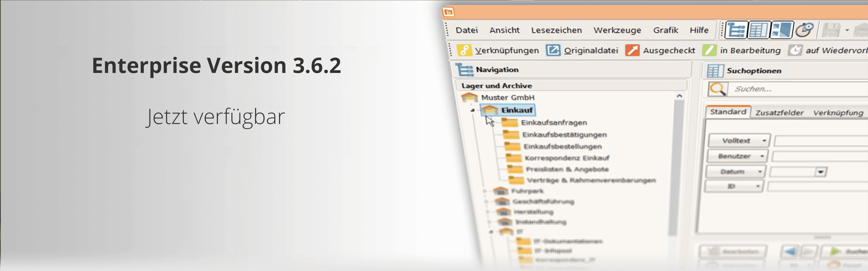The height and width of the screenshot is (271, 868).
Task: Expand the Geschäftsführung tree node
Action: [x=486, y=202]
